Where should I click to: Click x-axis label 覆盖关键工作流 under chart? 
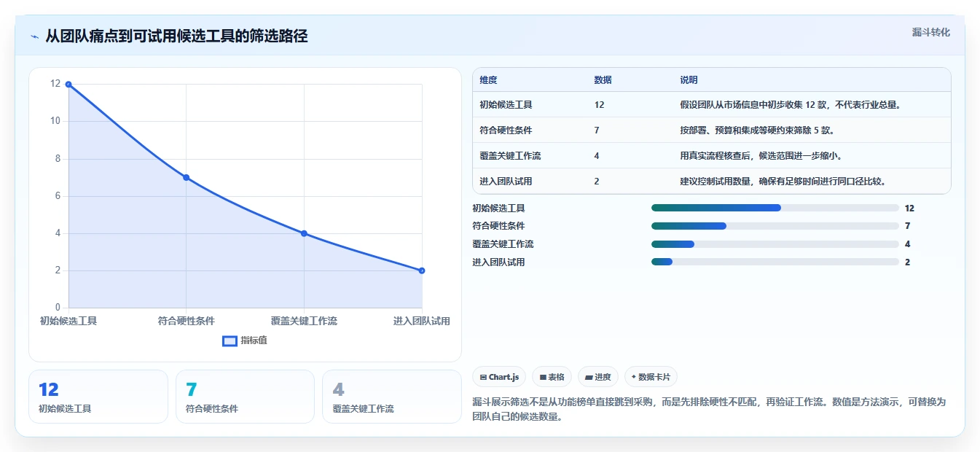pyautogui.click(x=304, y=321)
